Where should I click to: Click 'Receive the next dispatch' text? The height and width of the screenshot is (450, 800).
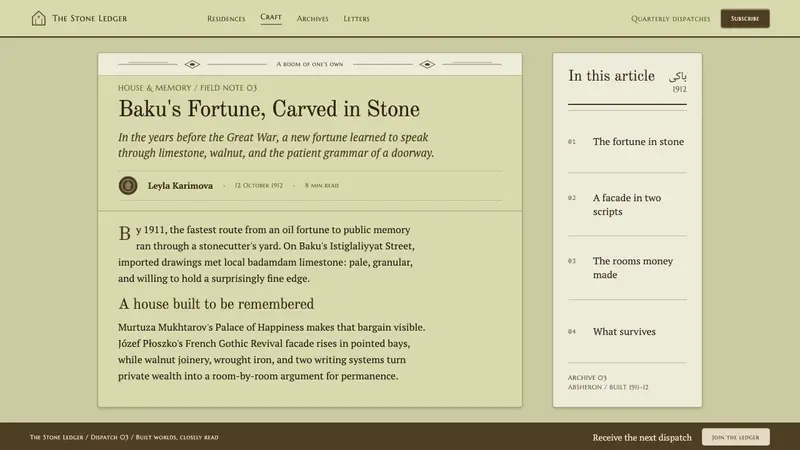(642, 437)
